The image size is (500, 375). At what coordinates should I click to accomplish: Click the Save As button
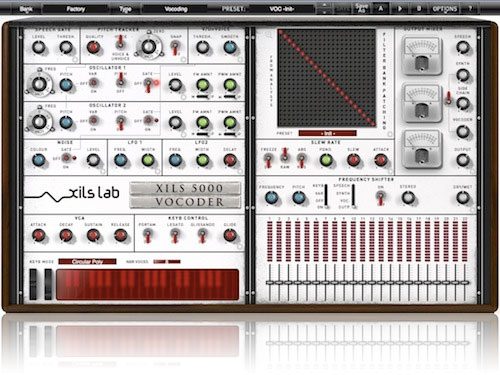pyautogui.click(x=361, y=9)
